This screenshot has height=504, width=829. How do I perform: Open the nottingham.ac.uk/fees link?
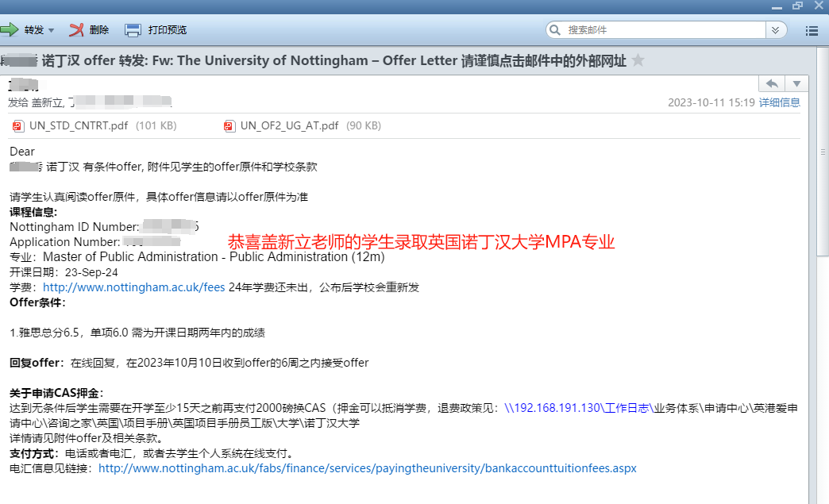133,287
